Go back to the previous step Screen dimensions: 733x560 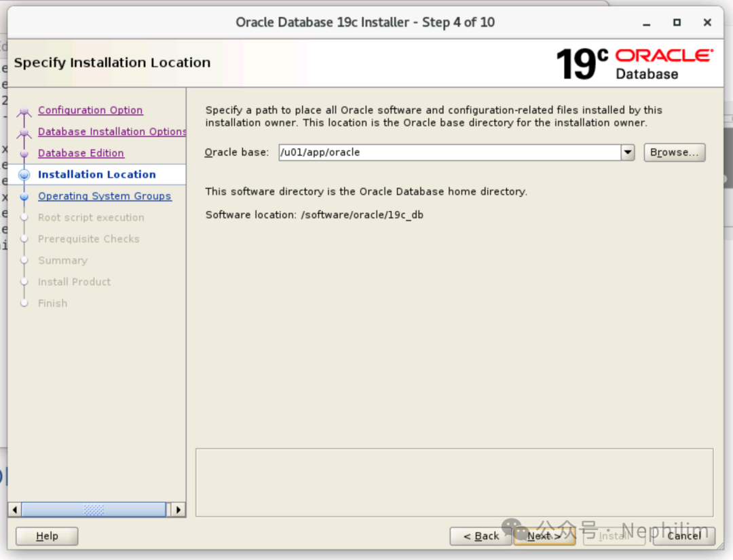coord(481,536)
